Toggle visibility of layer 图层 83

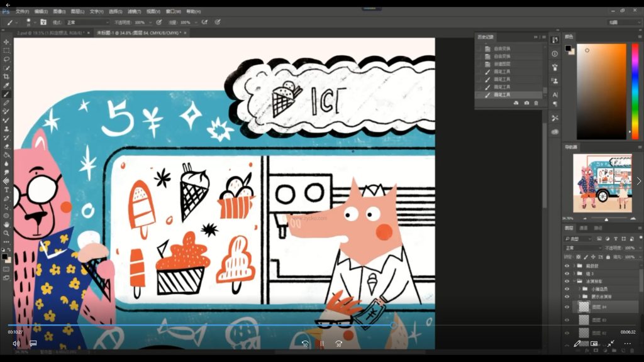coord(567,320)
